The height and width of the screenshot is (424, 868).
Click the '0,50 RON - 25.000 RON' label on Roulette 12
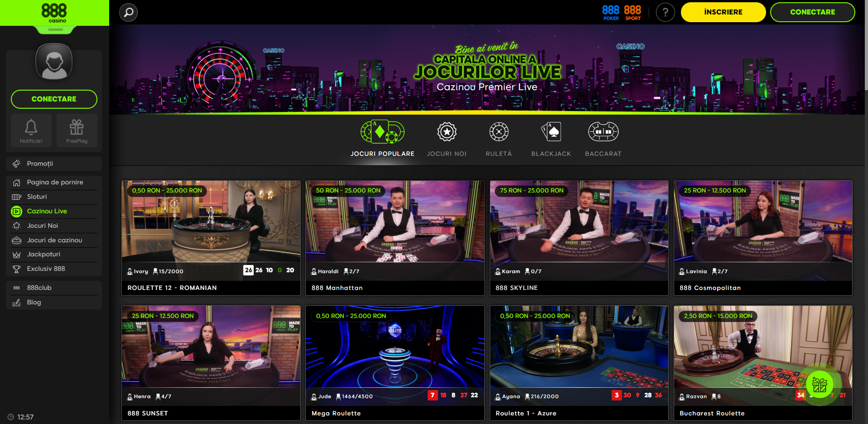coord(167,191)
